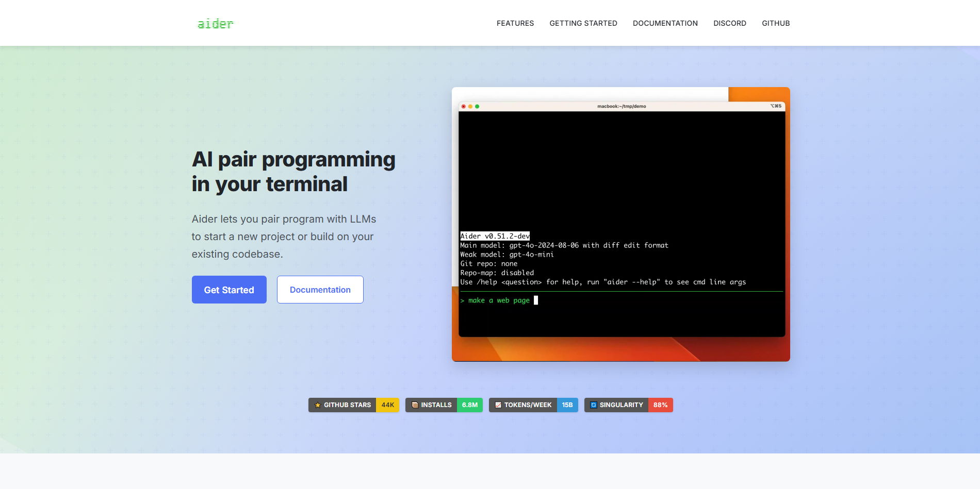Click the "88%" singularity value
Screen dimensions: 980x489
point(661,405)
